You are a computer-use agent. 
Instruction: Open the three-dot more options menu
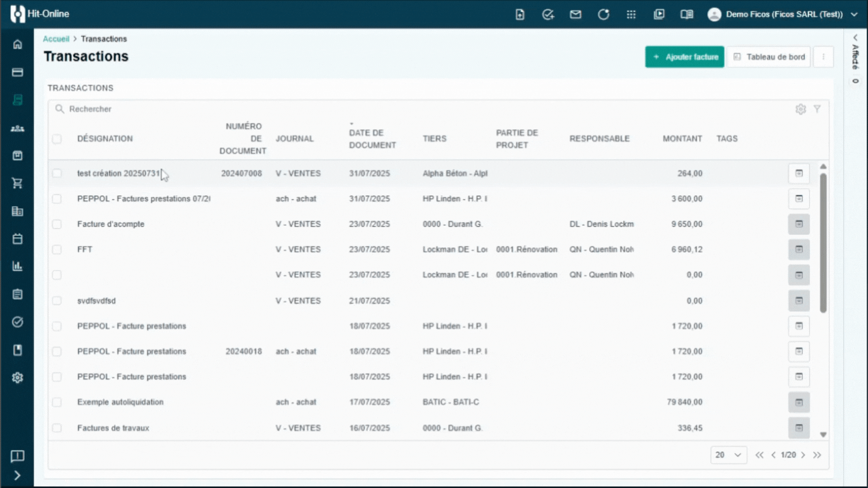point(823,57)
